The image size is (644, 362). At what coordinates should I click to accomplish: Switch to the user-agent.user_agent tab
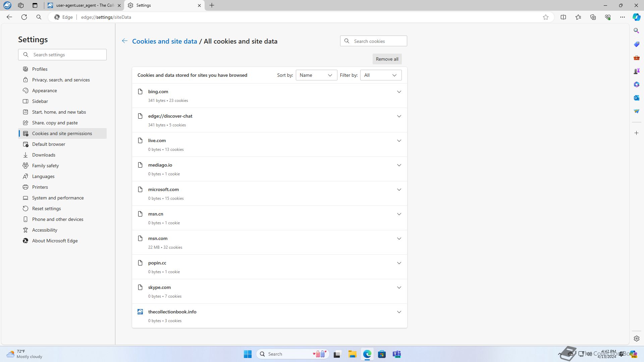point(84,5)
